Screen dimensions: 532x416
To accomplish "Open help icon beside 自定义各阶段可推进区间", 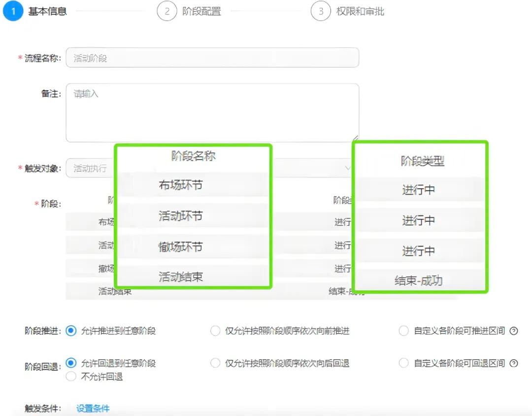I will (x=513, y=331).
